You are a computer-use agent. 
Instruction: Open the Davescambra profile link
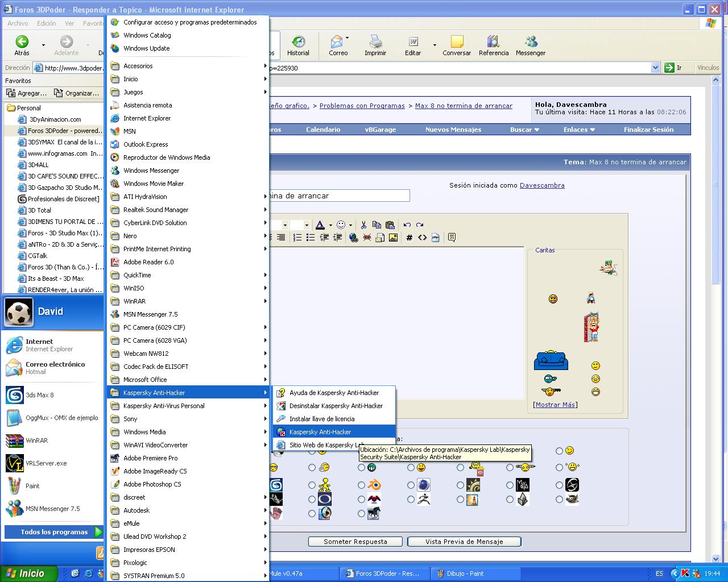click(x=542, y=185)
